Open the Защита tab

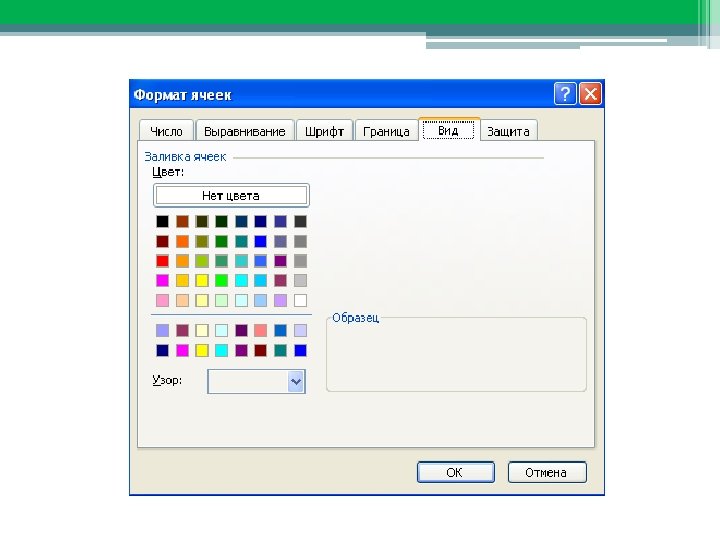point(508,130)
